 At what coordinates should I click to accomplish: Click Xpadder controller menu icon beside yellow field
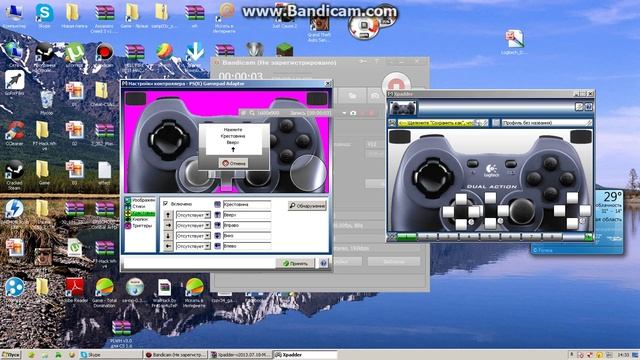(x=392, y=123)
